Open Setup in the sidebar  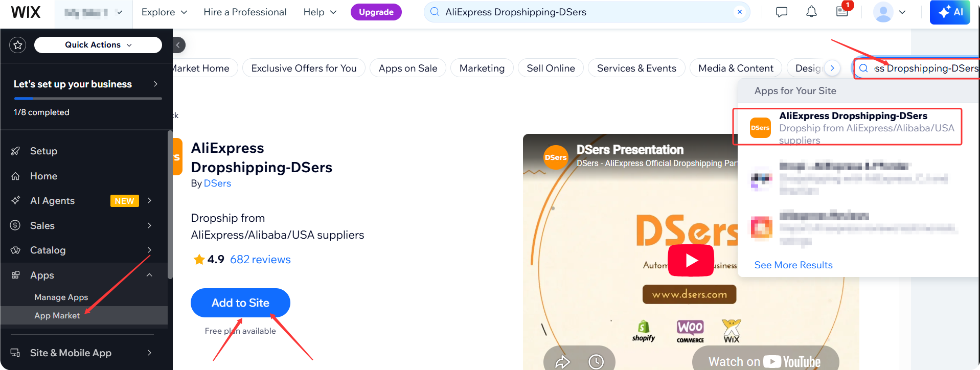click(43, 151)
